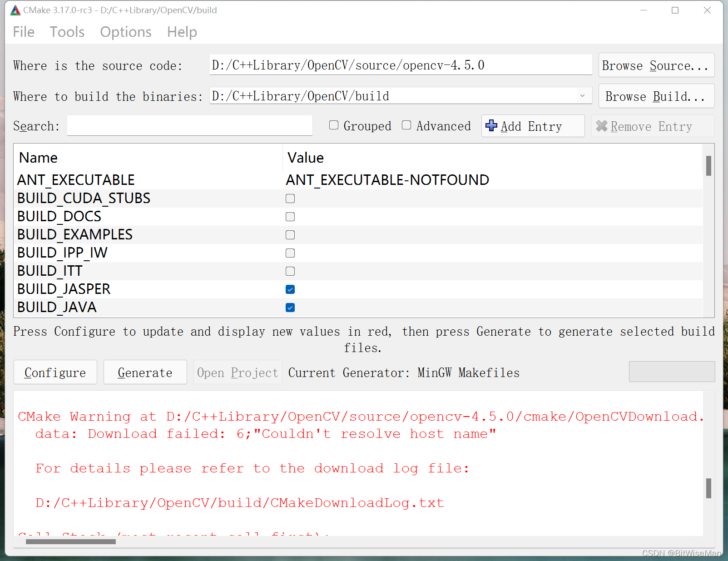Image resolution: width=728 pixels, height=561 pixels.
Task: Click the ANT_EXECUTABLE-NOTFOUND value cell
Action: [387, 180]
